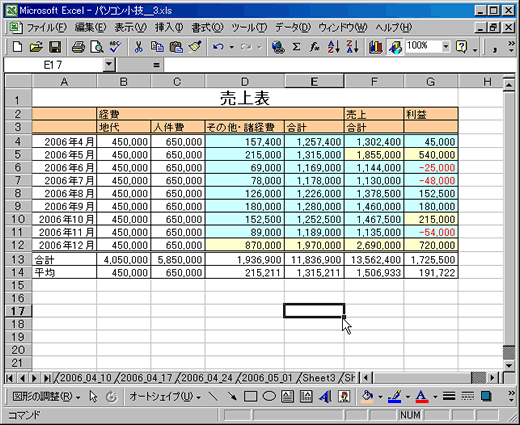
Task: Click the Fill Color paint bucket
Action: 367,396
